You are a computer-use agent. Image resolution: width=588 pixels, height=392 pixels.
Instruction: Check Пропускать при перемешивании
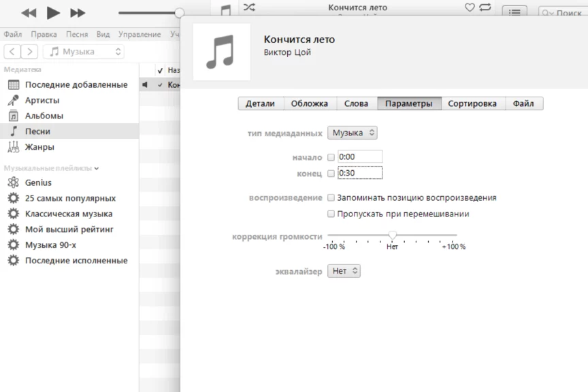331,214
